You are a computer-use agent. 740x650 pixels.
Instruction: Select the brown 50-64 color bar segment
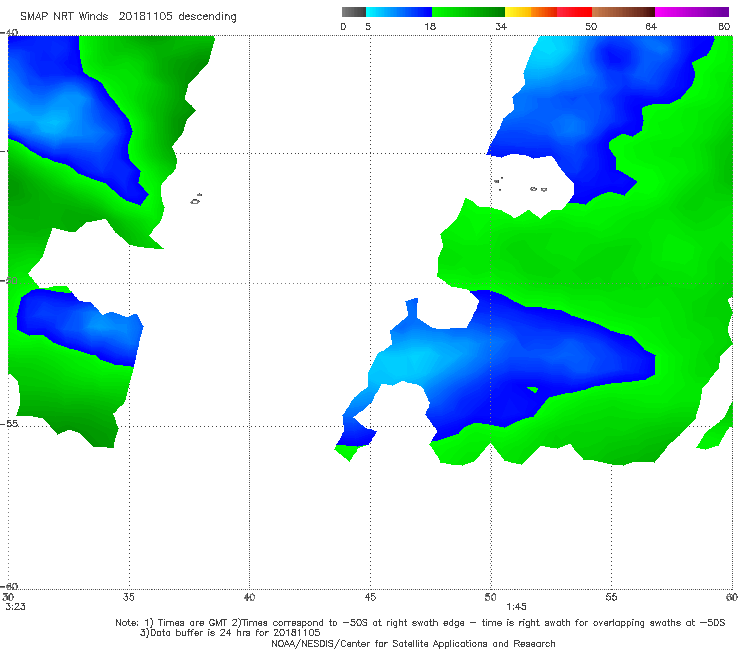point(623,12)
